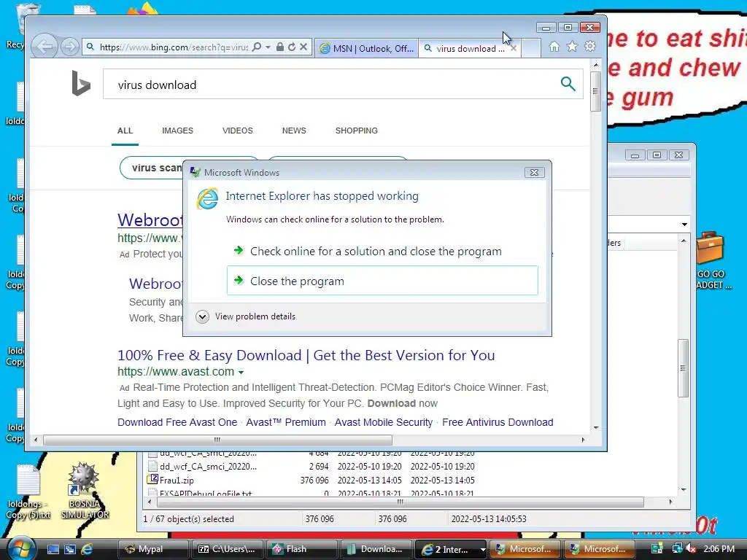747x560 pixels.
Task: Click the stop X icon in address bar
Action: pos(303,47)
